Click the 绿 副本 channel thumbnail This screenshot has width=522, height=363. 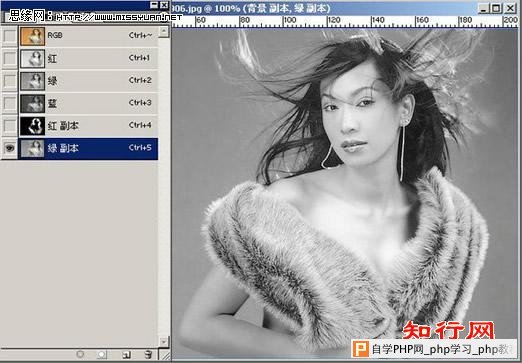32,148
